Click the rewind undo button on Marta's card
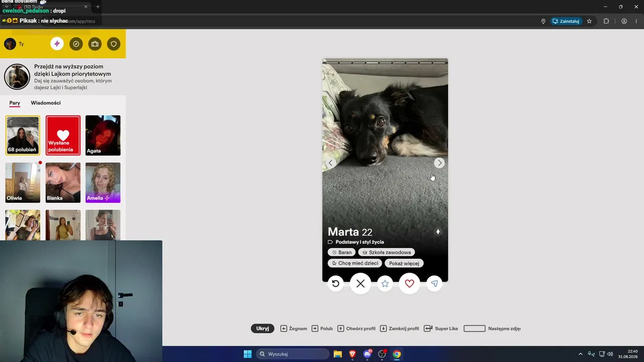Screen dimensions: 644x362 pyautogui.click(x=336, y=284)
